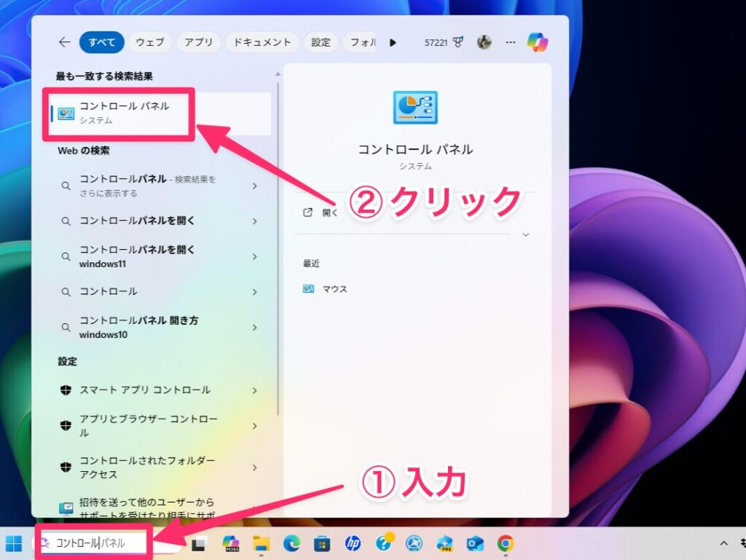
Task: Launch Google Chrome from the taskbar
Action: click(505, 543)
